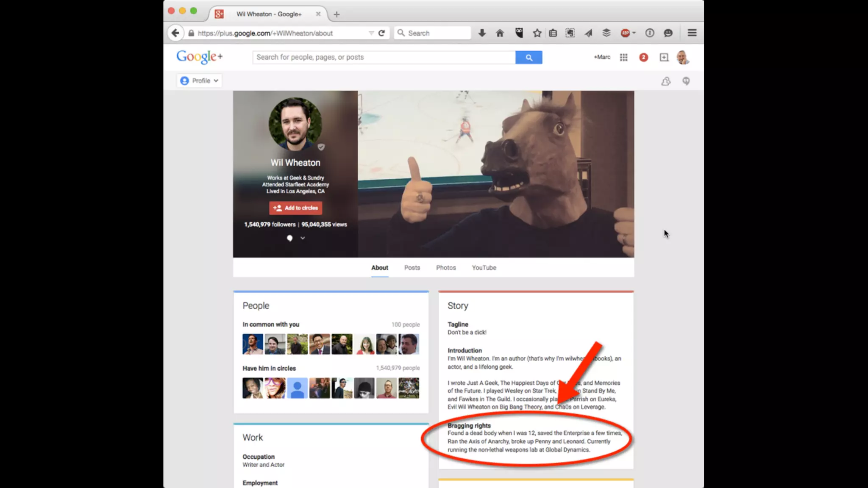Open Wil Wheaton's round profile photo
Screen dimensions: 868x488
click(x=295, y=124)
